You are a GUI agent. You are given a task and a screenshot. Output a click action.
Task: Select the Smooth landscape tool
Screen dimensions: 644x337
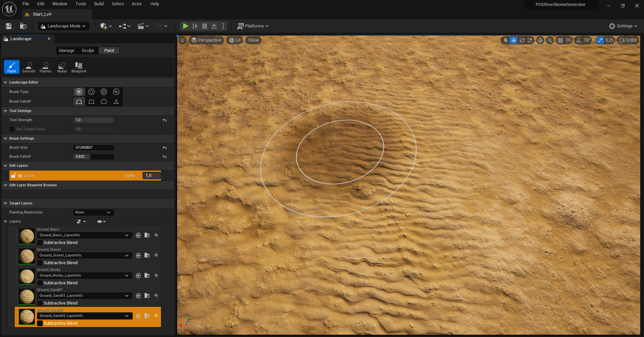point(29,67)
